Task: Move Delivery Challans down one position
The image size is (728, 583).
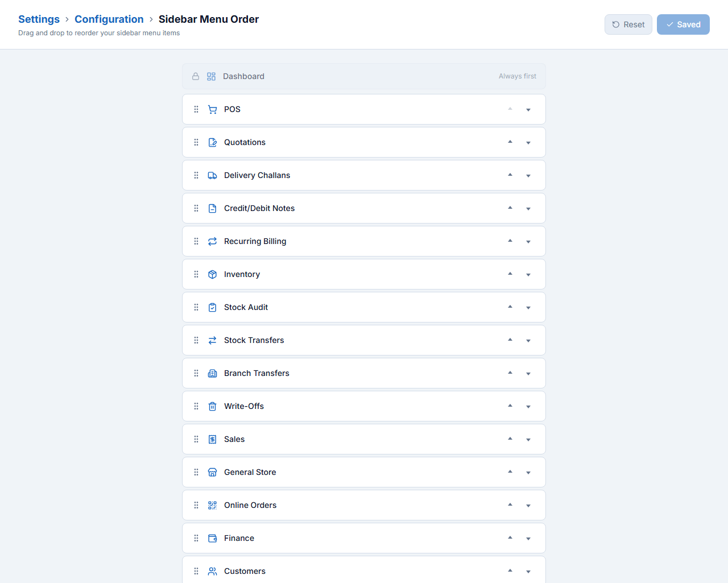Action: (528, 176)
